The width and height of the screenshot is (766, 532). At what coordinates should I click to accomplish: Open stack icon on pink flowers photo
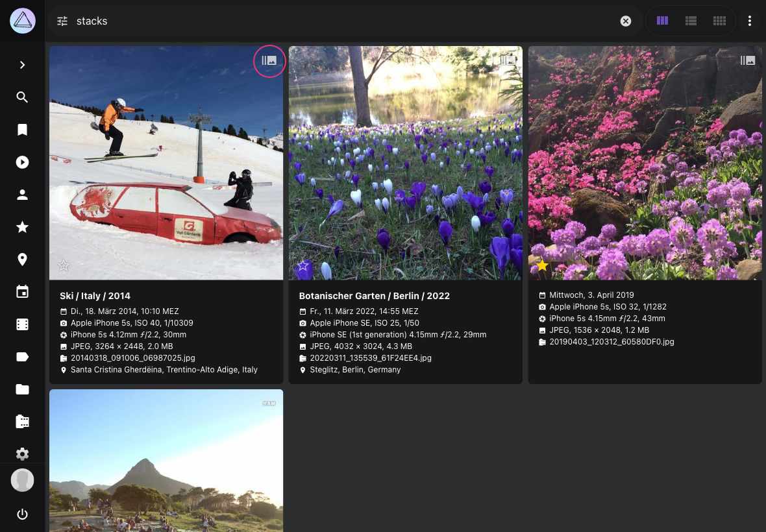click(747, 60)
